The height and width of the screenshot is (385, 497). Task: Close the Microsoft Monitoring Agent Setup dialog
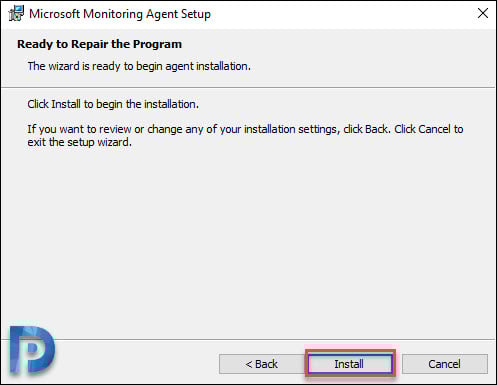[483, 13]
